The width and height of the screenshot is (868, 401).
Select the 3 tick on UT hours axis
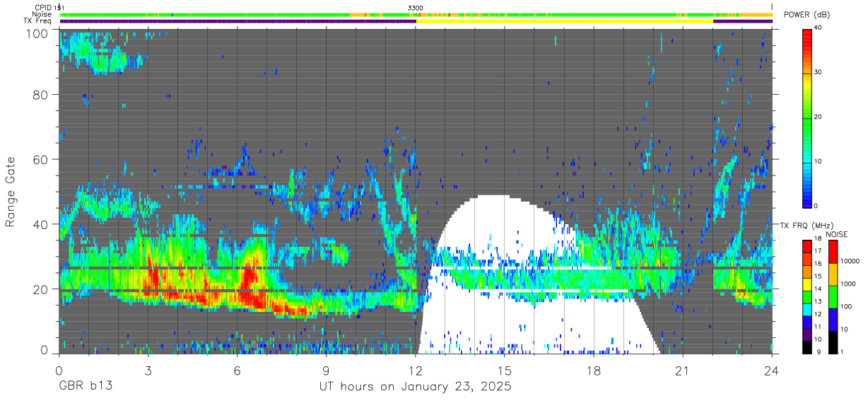148,371
